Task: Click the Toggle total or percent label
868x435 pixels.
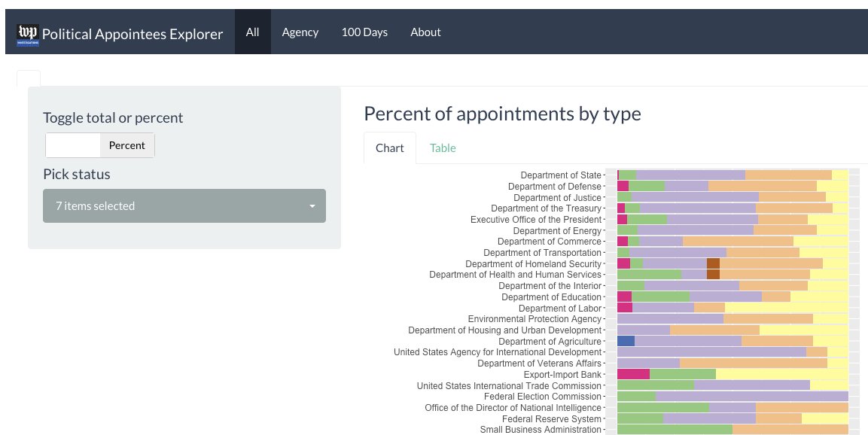Action: point(113,117)
